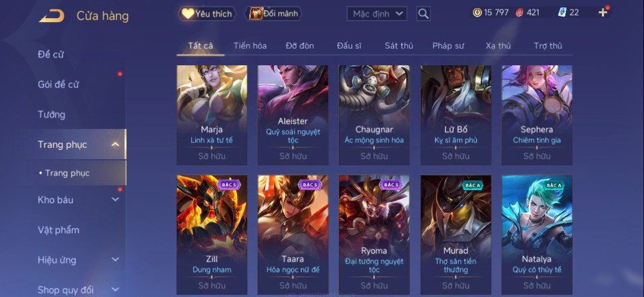
Task: Select the Tiến hóa filter tab
Action: pyautogui.click(x=250, y=45)
